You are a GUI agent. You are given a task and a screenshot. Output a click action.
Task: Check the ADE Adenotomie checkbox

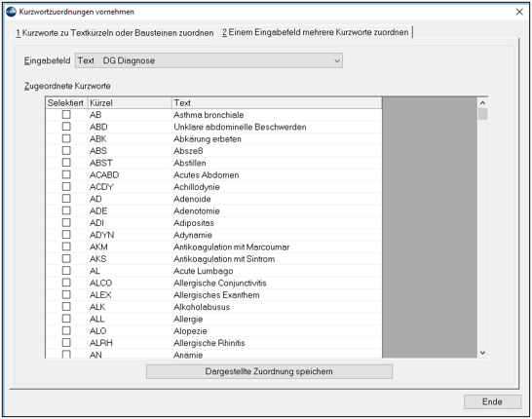pos(66,210)
